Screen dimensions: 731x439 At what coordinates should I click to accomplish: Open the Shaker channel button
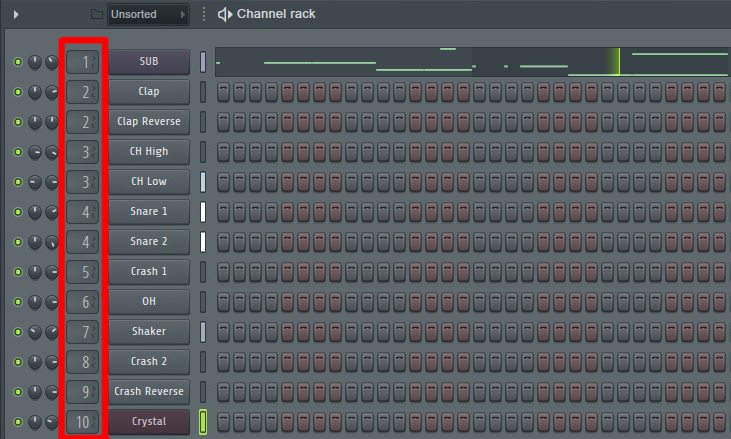pos(149,331)
